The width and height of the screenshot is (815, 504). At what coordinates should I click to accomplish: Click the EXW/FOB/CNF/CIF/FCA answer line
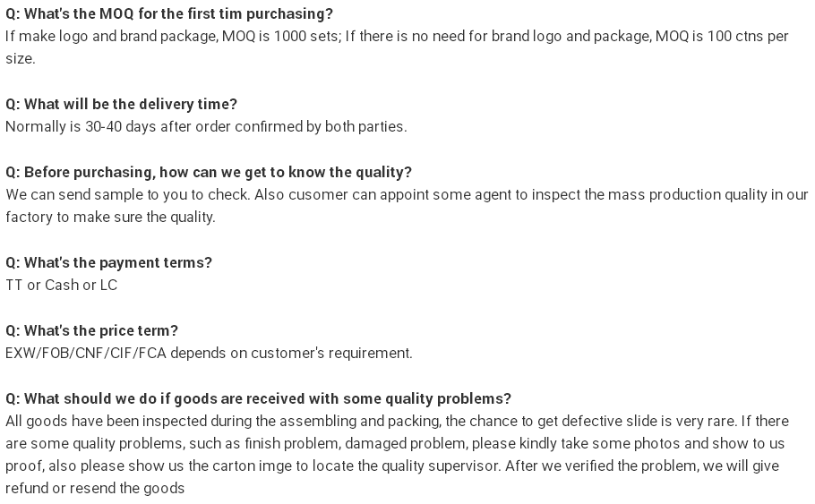coord(209,354)
